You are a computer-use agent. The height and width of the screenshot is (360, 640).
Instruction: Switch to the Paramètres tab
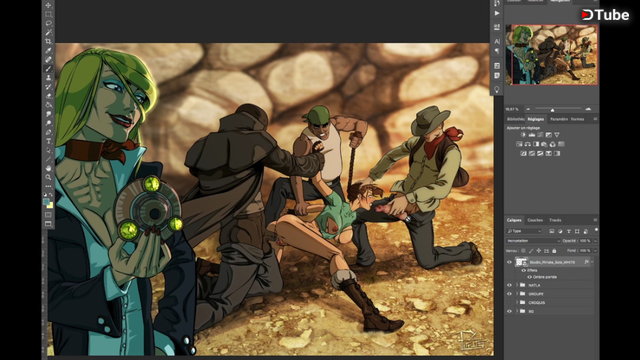559,119
